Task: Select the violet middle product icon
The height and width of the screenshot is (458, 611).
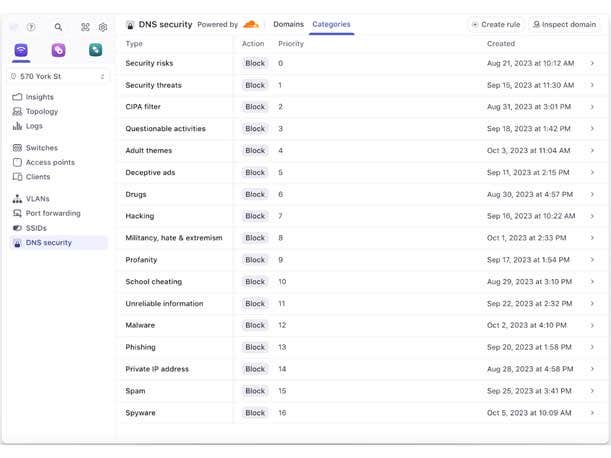Action: pyautogui.click(x=58, y=50)
